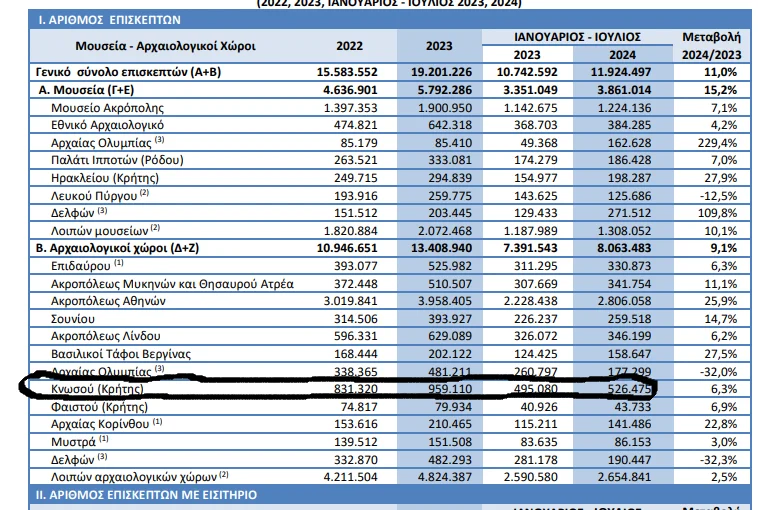Click the -32,3% change value

coord(718,460)
